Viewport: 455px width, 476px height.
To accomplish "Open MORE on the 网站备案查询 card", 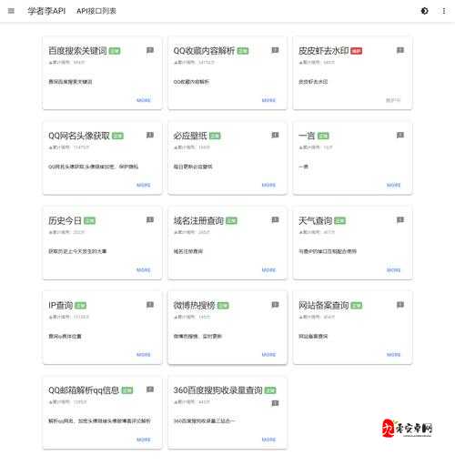I will point(394,355).
